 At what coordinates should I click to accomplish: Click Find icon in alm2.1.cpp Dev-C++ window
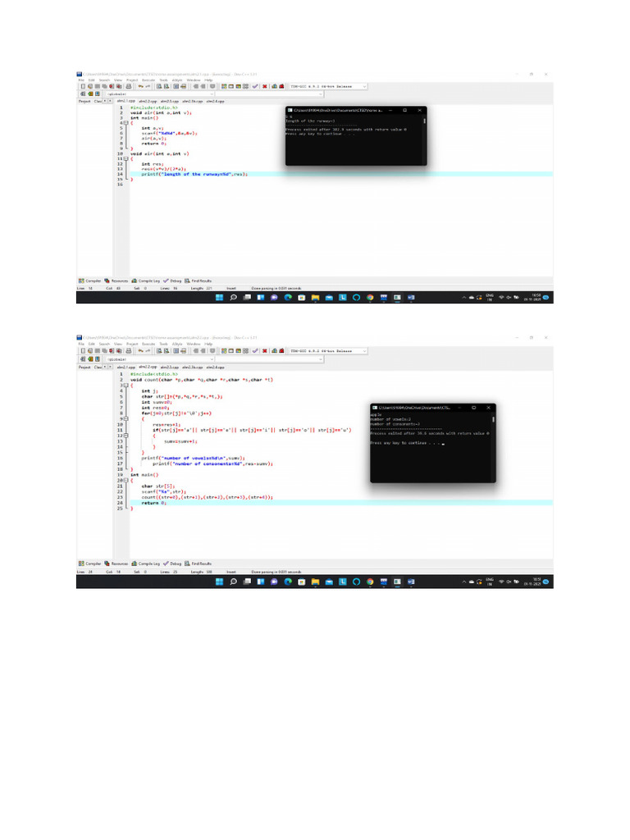pos(159,86)
